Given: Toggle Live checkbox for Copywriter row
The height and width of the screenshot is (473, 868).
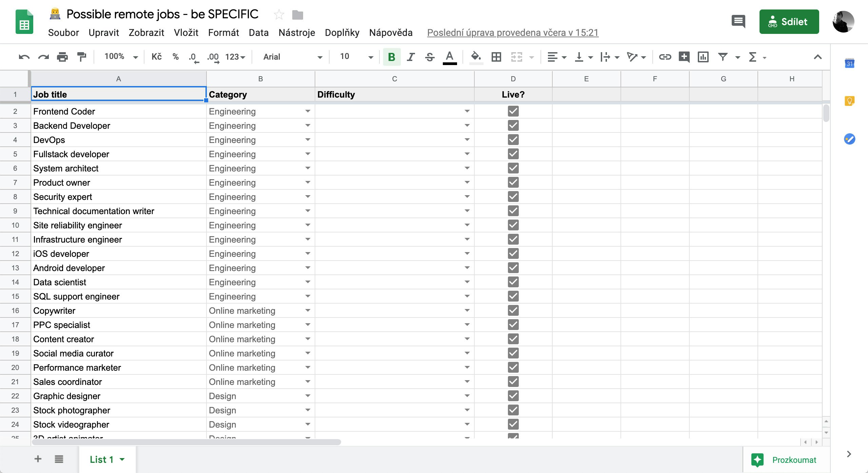Looking at the screenshot, I should pos(513,310).
